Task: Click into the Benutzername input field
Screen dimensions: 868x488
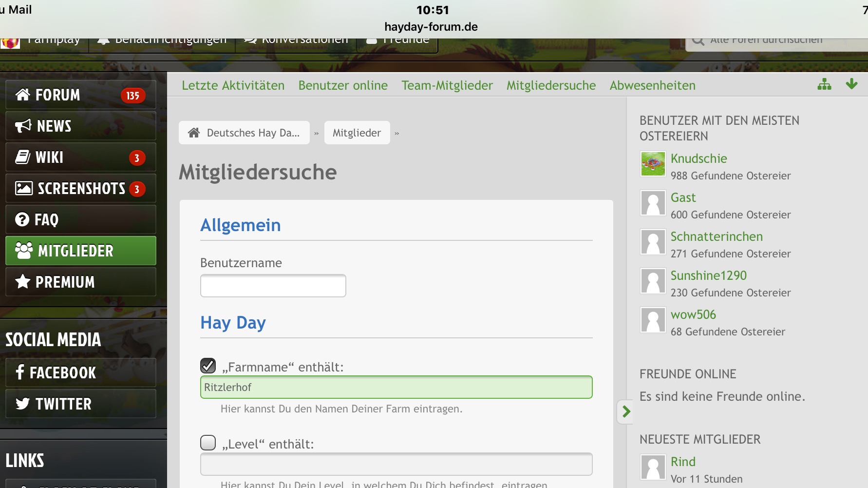Action: (x=273, y=286)
